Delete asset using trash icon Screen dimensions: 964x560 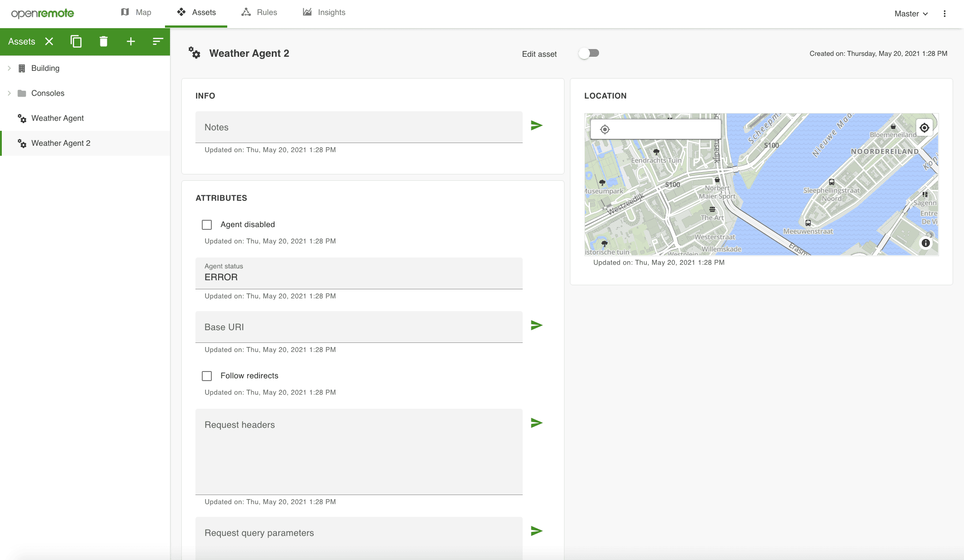(104, 41)
